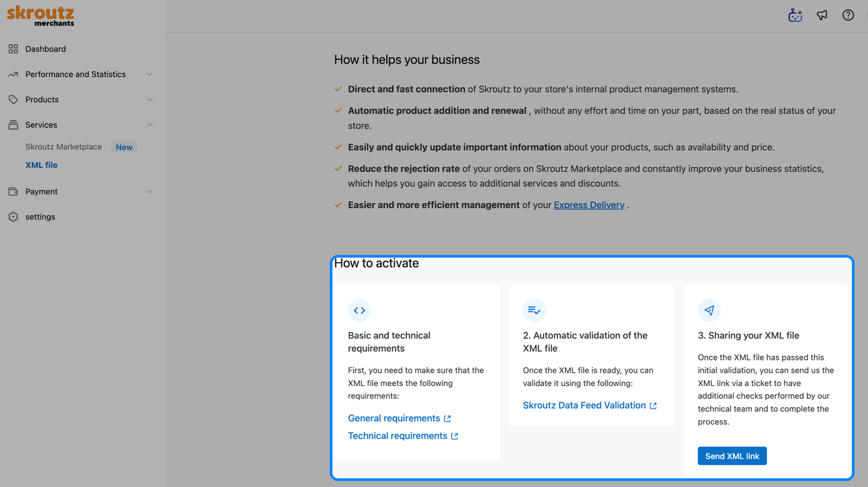Click the 'How it helps your business' heading
868x487 pixels.
[x=407, y=60]
